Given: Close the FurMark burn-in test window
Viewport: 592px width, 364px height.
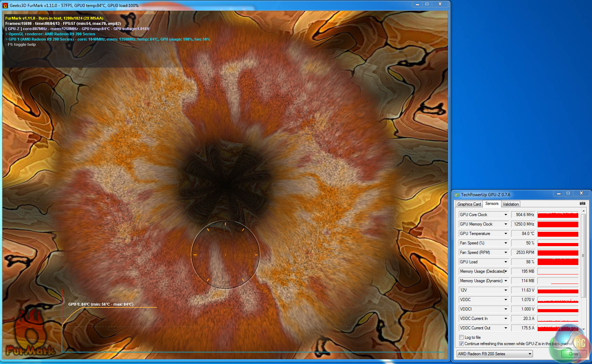Looking at the screenshot, I should coord(440,4).
